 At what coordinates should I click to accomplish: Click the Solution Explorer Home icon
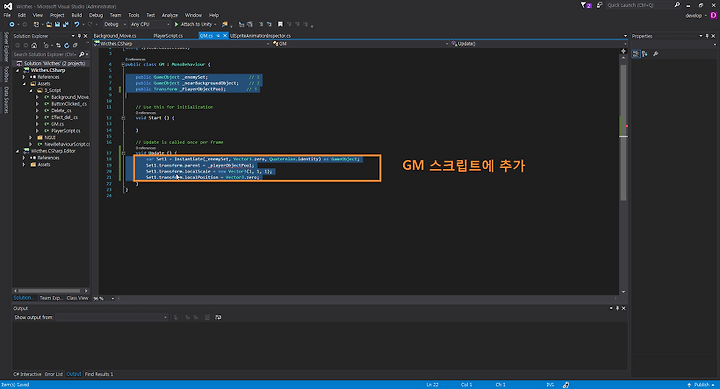(x=34, y=45)
